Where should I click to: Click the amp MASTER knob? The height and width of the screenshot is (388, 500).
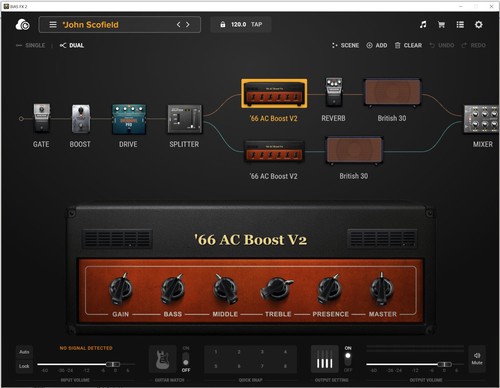[x=382, y=289]
